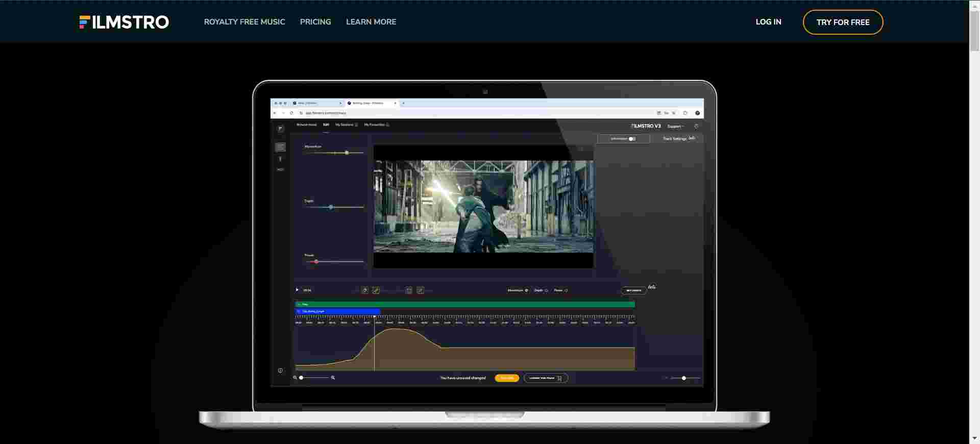Select the sliders list icon in sidebar

280,147
